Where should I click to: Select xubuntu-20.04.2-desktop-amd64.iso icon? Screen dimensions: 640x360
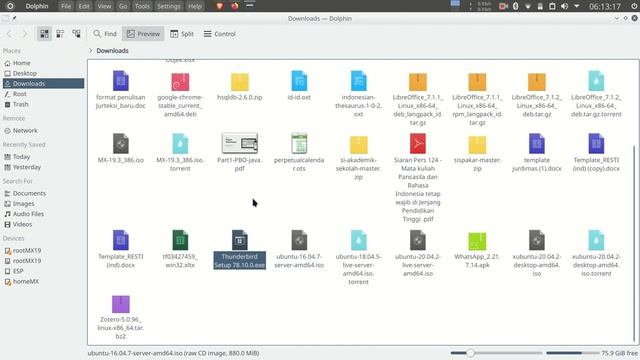(x=536, y=240)
